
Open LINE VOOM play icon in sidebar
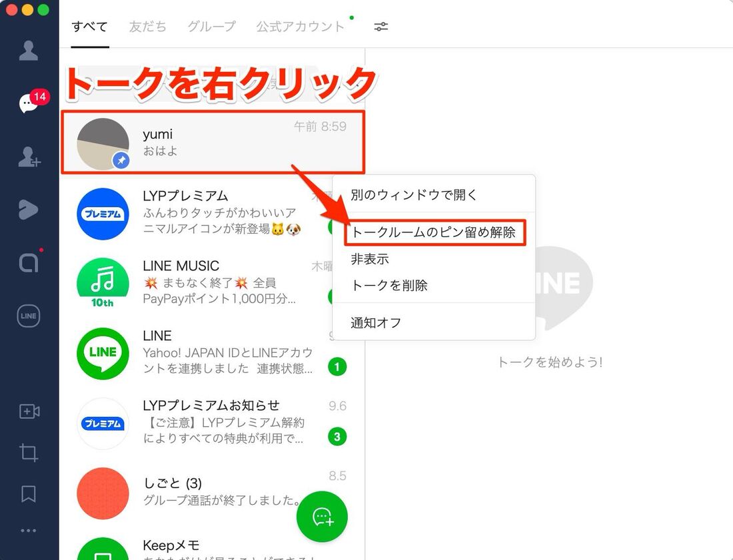(x=29, y=210)
